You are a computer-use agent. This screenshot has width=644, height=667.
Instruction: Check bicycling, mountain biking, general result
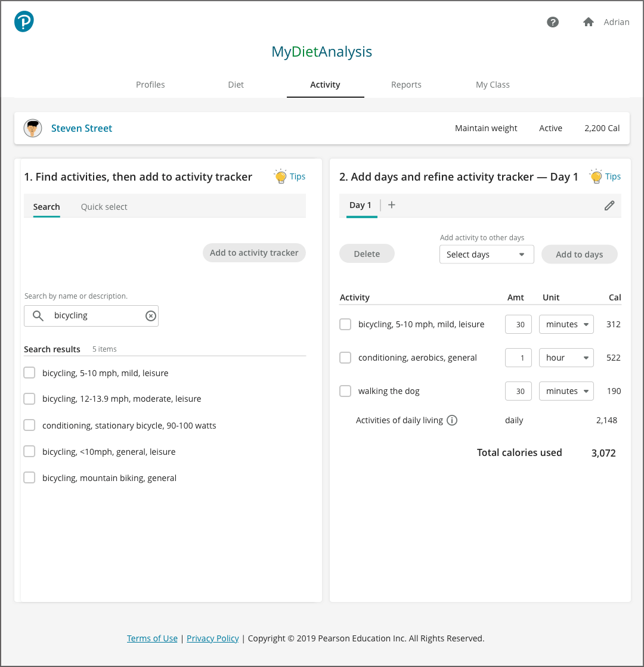29,477
